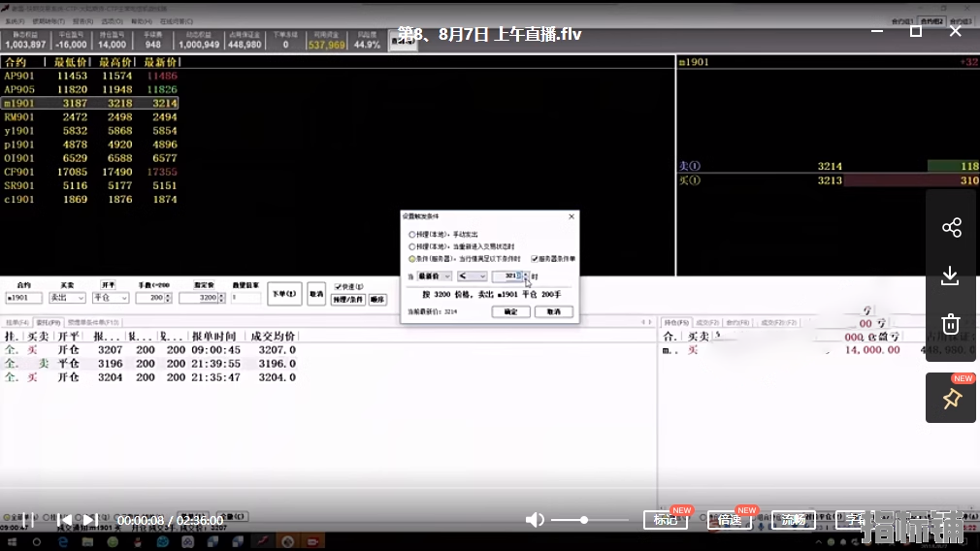The height and width of the screenshot is (551, 980).
Task: Click the pending/condition order button
Action: (348, 300)
